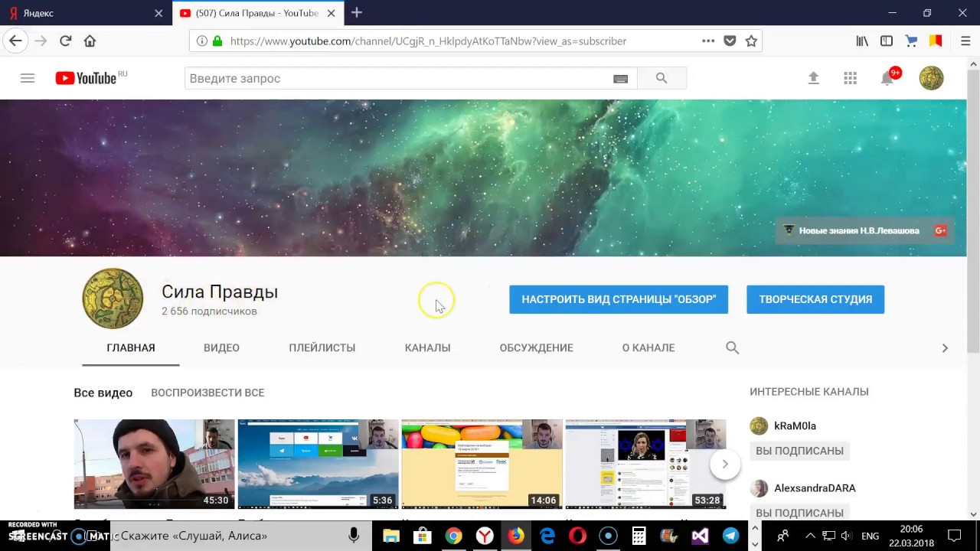Open the КАНАЛЫ tab

[x=427, y=347]
